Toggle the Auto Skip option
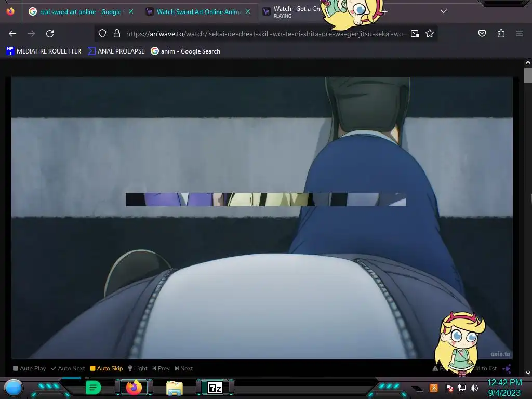The image size is (532, 399). (x=107, y=368)
